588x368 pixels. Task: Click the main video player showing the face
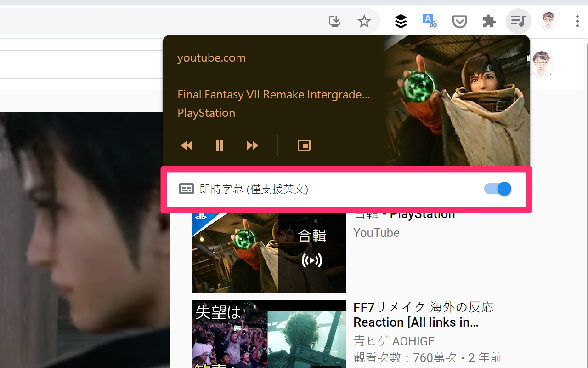[85, 240]
